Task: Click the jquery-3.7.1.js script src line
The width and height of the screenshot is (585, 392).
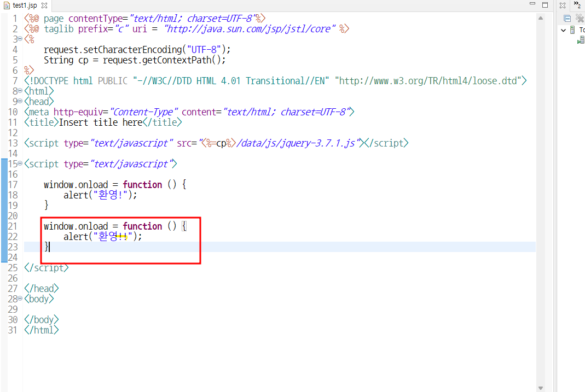Action: [216, 143]
